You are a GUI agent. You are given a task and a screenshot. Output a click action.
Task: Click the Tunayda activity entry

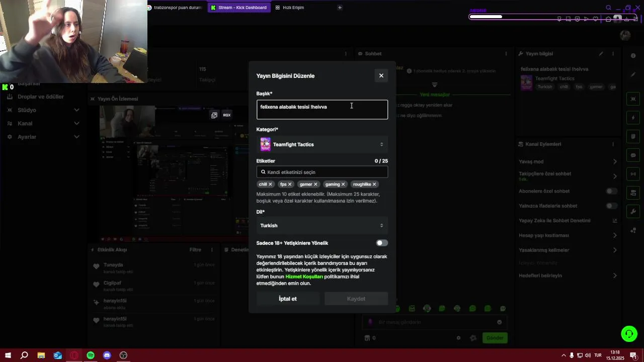pyautogui.click(x=153, y=268)
